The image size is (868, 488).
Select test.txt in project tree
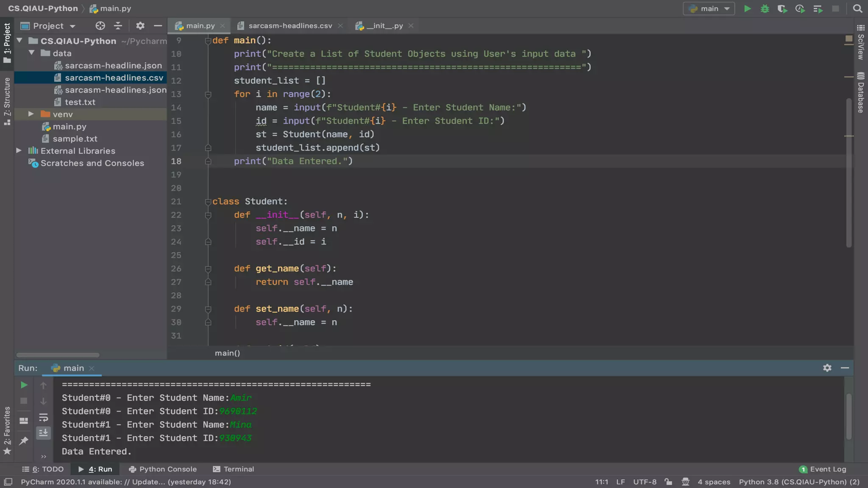(x=80, y=102)
